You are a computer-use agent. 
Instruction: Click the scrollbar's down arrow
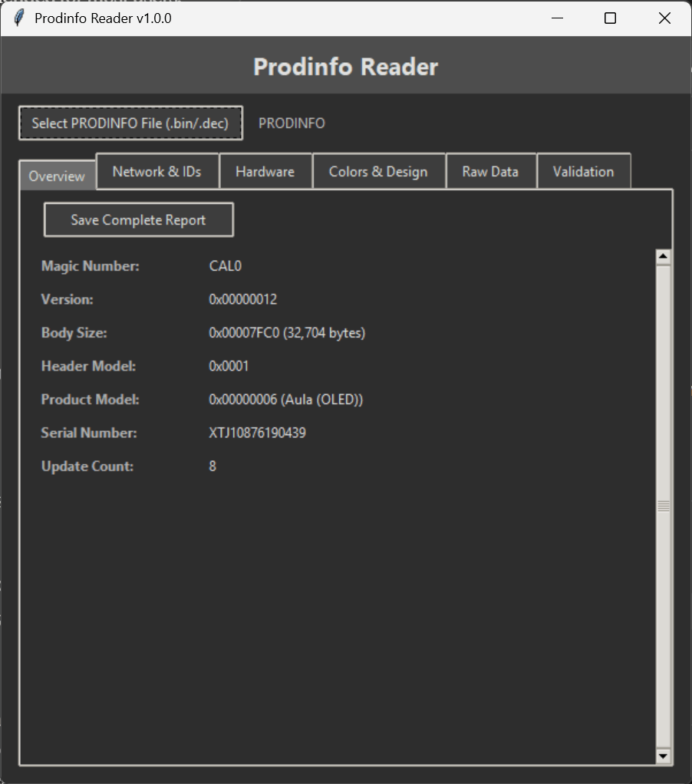tap(663, 755)
